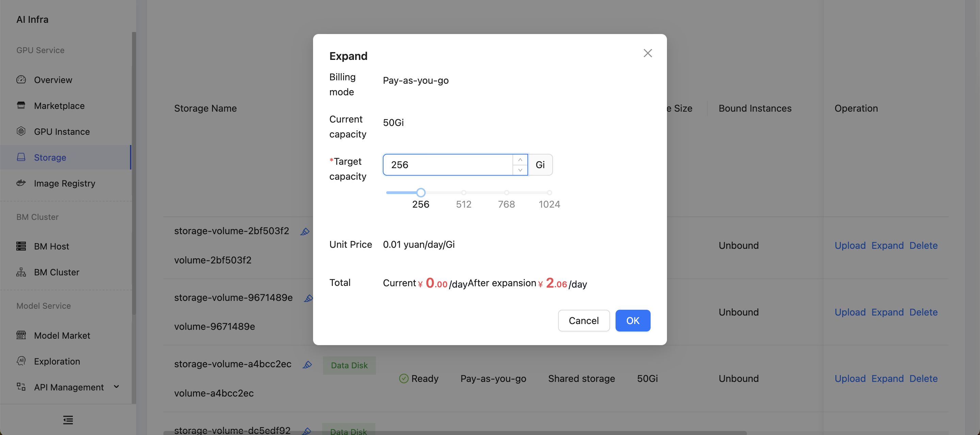
Task: Cancel the Expand dialog
Action: tap(584, 320)
